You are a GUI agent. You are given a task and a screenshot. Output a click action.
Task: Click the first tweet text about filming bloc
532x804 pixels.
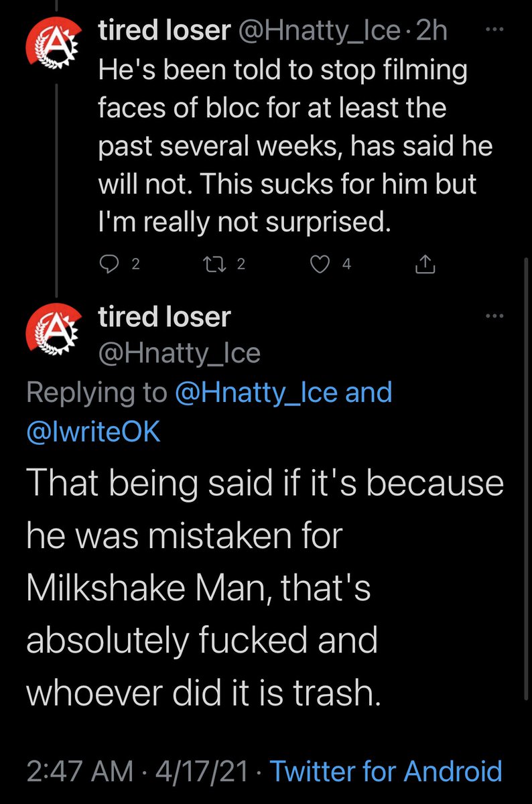pyautogui.click(x=295, y=147)
